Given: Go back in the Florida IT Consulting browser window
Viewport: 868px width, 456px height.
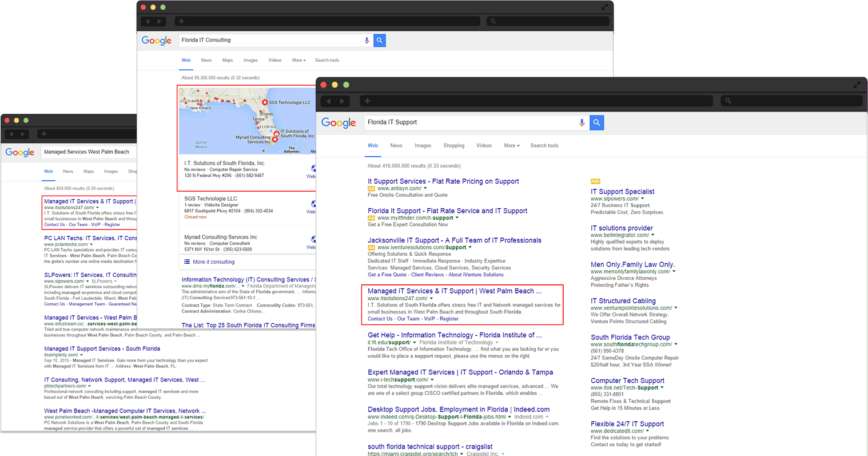Looking at the screenshot, I should coord(147,21).
